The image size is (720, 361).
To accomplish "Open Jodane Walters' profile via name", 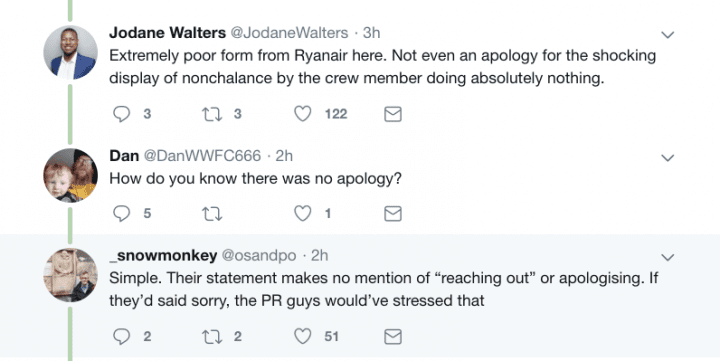I will pos(167,33).
